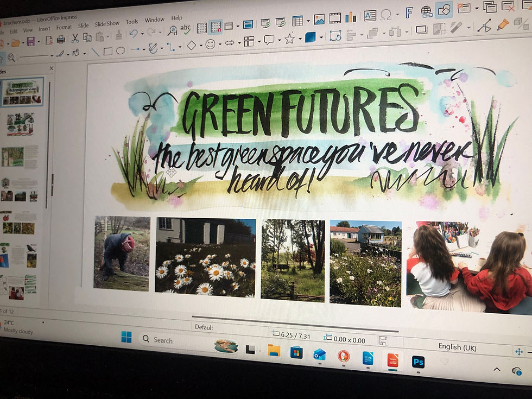Viewport: 532px width, 399px height.
Task: Expand New Slide dropdown arrow
Action: (477, 8)
